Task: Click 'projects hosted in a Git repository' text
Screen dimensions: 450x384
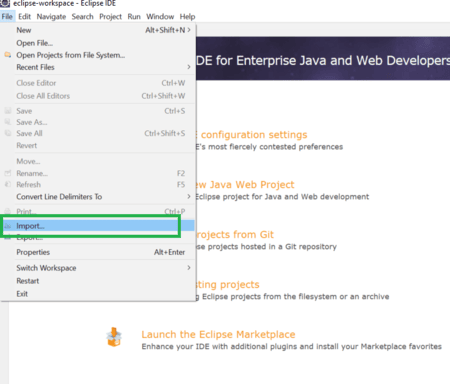Action: coord(266,247)
